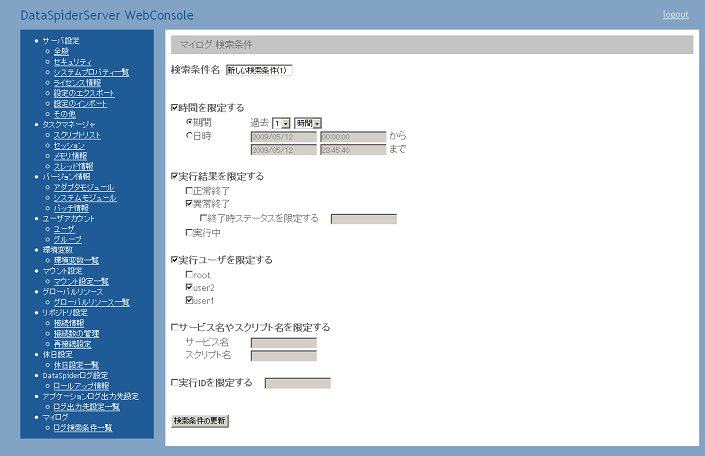Open the 設定のエクスポート link

(84, 93)
